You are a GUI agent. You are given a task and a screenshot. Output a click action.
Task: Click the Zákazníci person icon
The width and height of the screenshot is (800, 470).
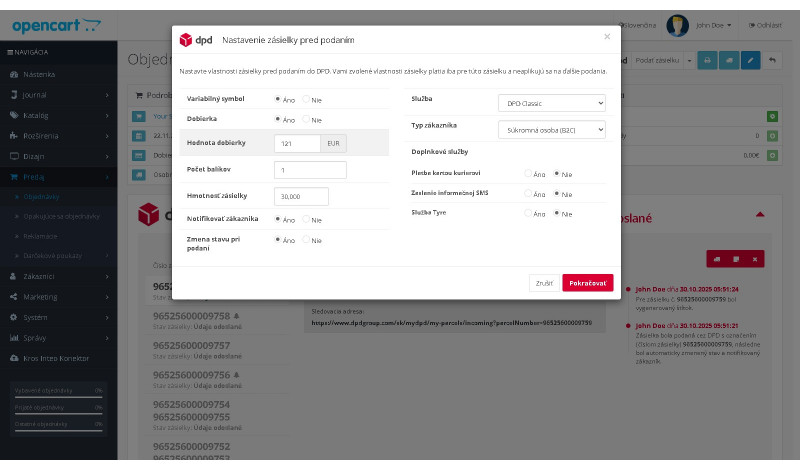(14, 276)
